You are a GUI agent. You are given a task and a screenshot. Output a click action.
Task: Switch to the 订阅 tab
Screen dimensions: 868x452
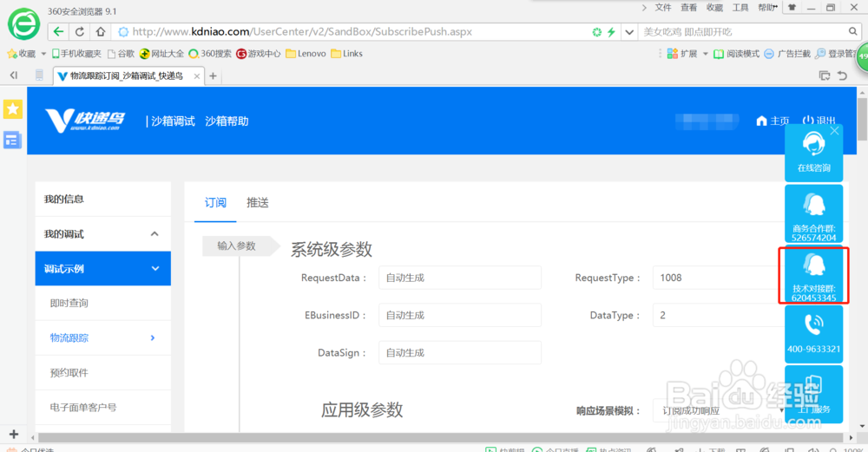click(x=215, y=202)
